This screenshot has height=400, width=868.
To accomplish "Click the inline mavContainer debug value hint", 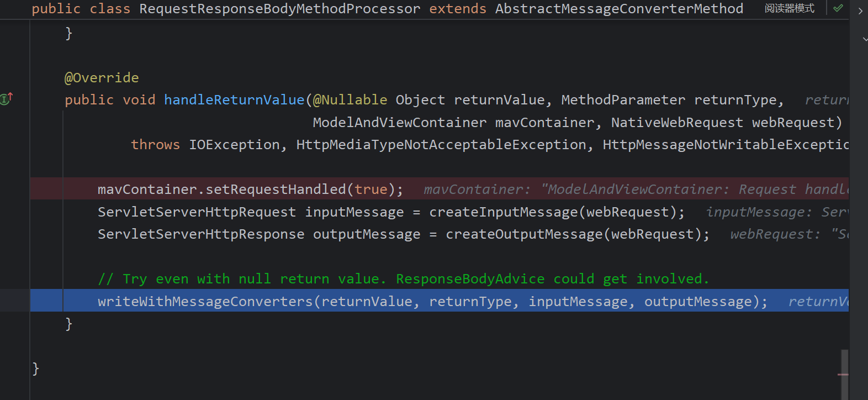I will click(x=636, y=190).
